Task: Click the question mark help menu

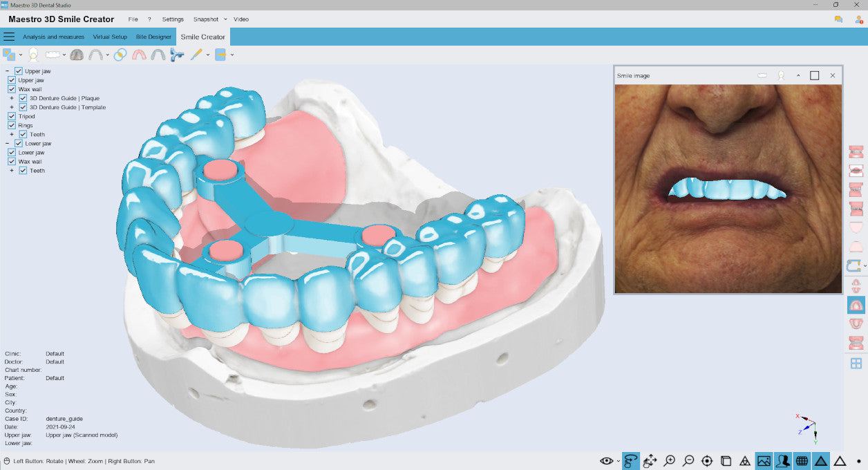Action: tap(149, 19)
